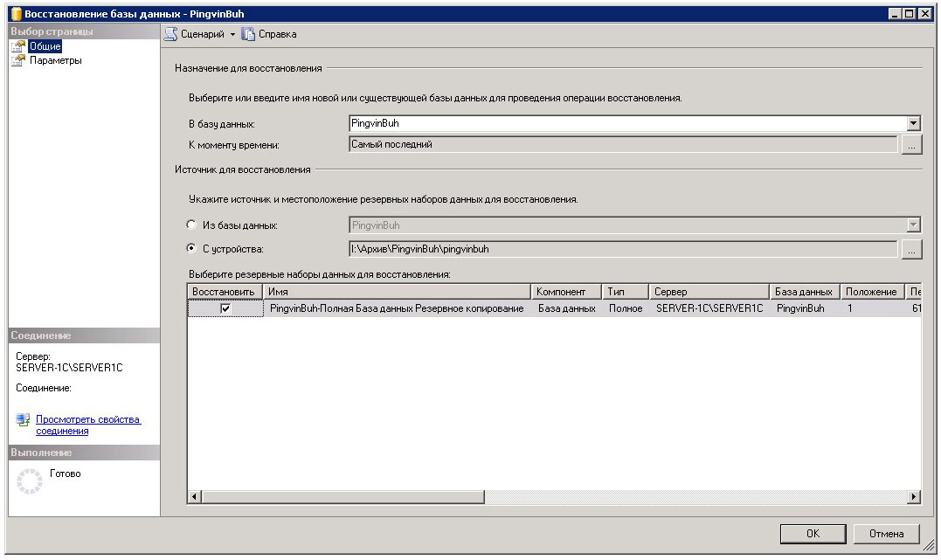Open device browse button for С устройства

[911, 250]
